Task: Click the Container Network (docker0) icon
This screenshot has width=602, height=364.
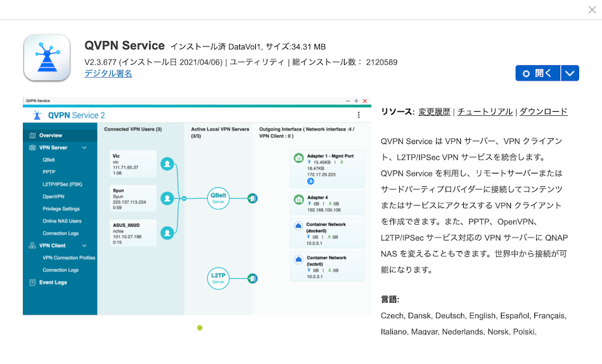Action: click(298, 226)
